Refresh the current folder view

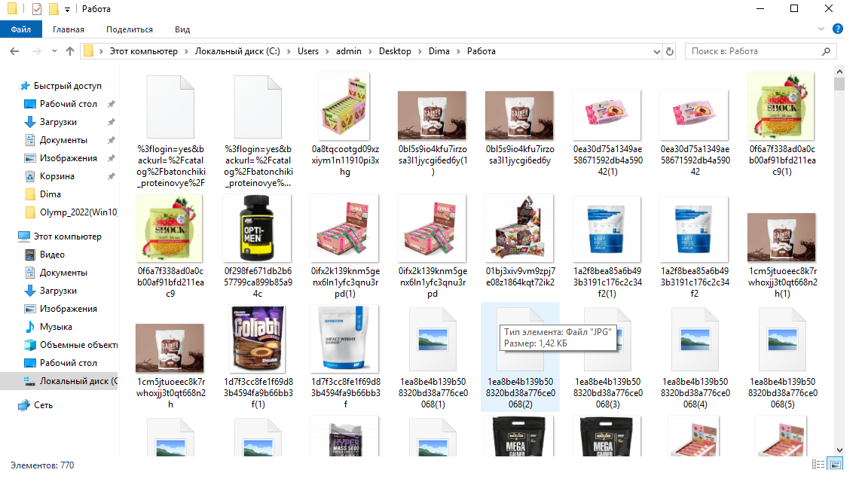click(x=670, y=51)
